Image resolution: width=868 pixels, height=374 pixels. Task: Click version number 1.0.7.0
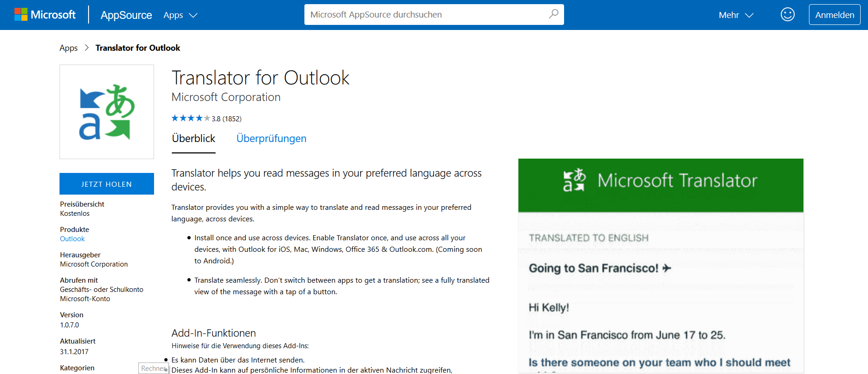click(69, 325)
